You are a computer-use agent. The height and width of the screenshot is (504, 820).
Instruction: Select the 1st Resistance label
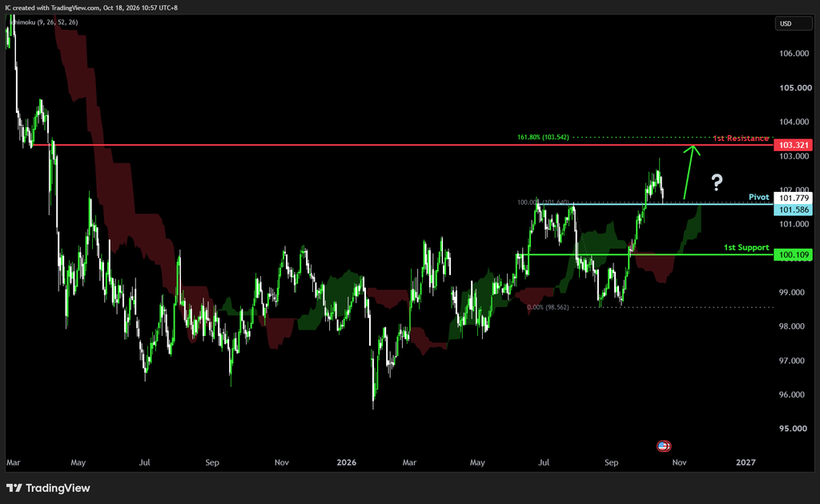pyautogui.click(x=741, y=138)
